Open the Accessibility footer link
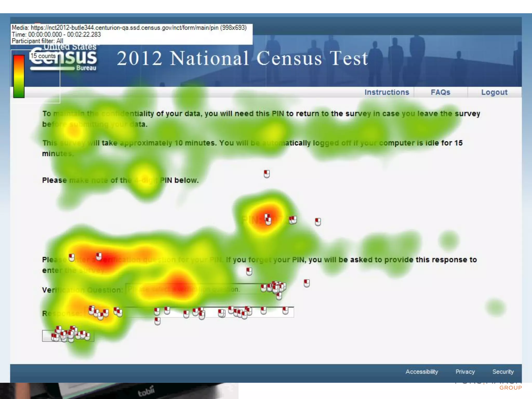This screenshot has height=399, width=532. point(422,372)
